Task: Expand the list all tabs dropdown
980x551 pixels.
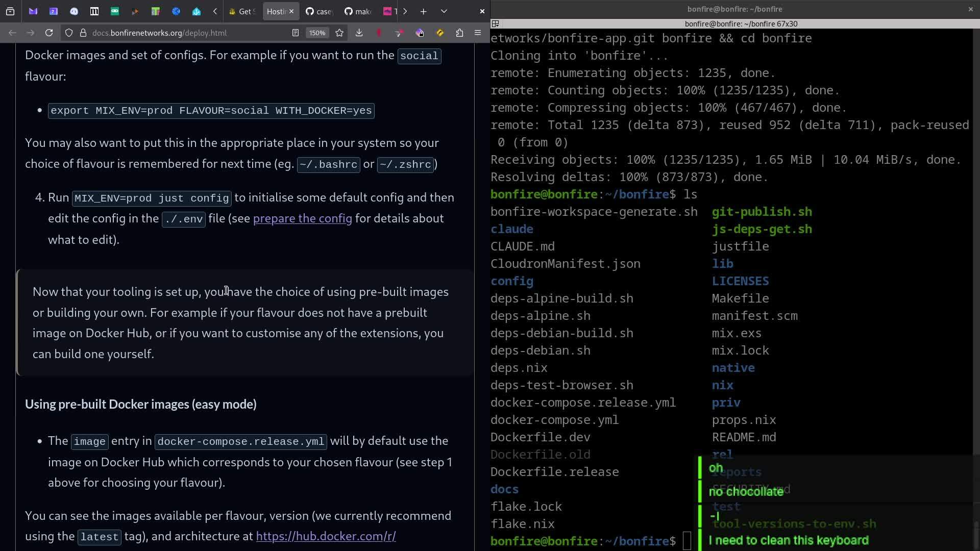Action: pyautogui.click(x=444, y=11)
